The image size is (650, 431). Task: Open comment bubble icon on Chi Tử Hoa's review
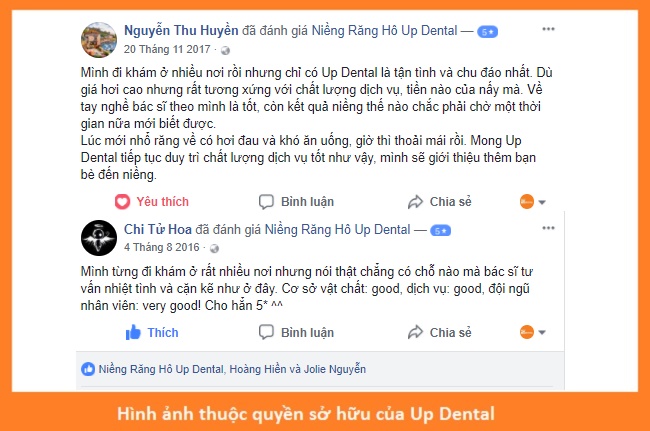pos(266,332)
